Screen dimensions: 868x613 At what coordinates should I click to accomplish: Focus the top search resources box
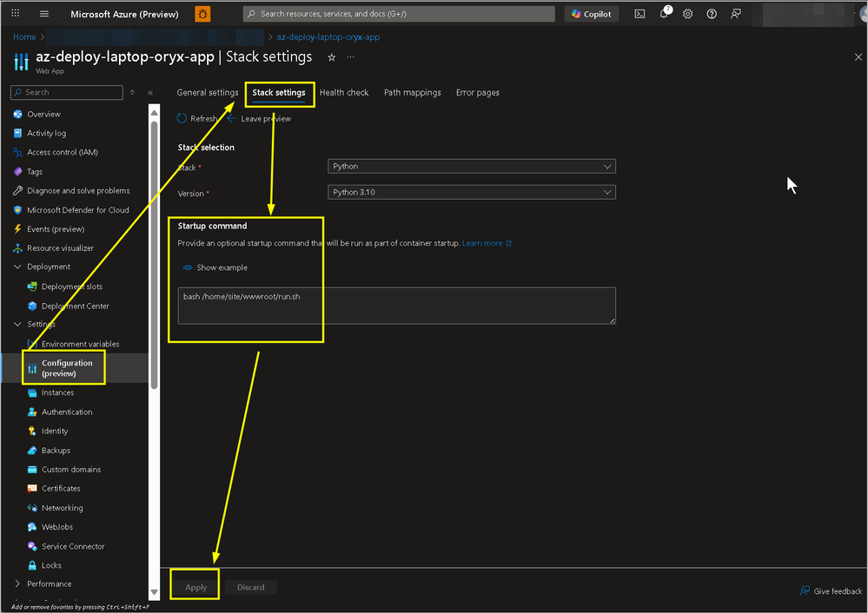[399, 14]
